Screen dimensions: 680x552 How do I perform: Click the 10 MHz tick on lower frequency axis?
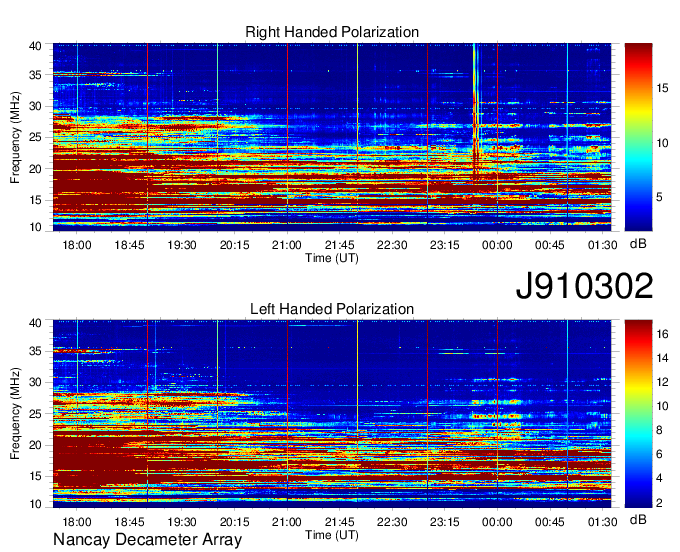coord(35,504)
